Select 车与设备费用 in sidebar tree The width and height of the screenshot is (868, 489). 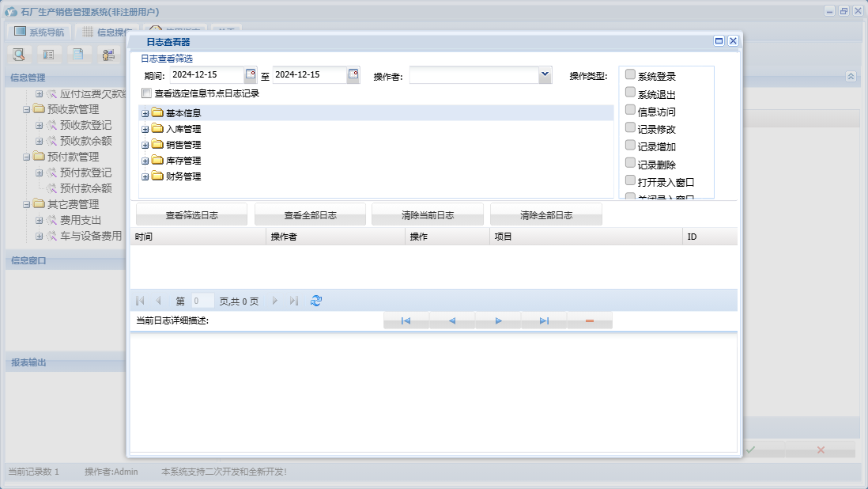coord(91,236)
